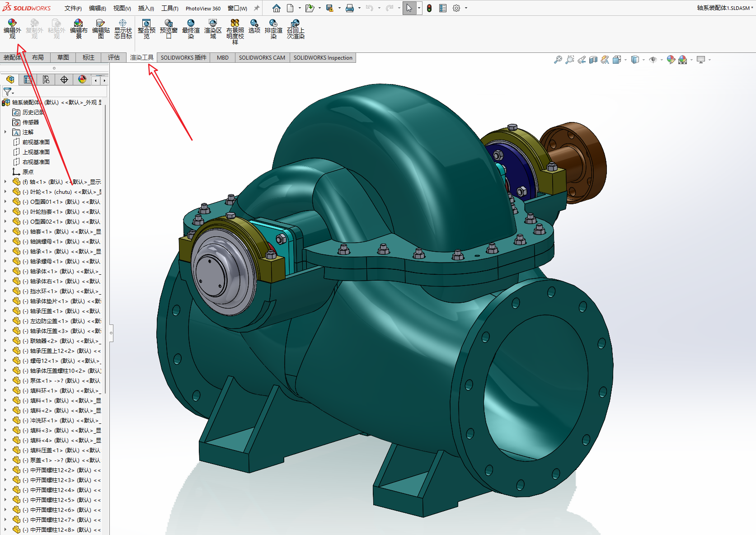
Task: Click the 编辑外观 (Edit Appearance) tool
Action: (x=12, y=29)
